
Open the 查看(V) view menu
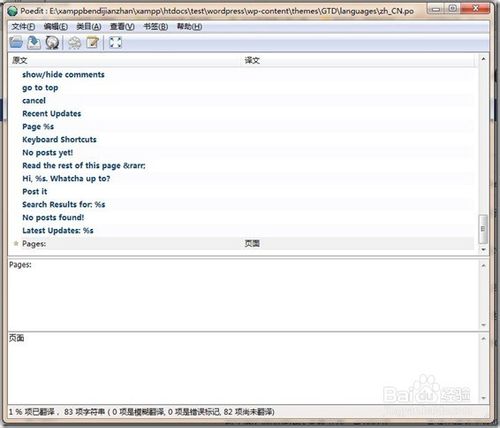pyautogui.click(x=122, y=27)
